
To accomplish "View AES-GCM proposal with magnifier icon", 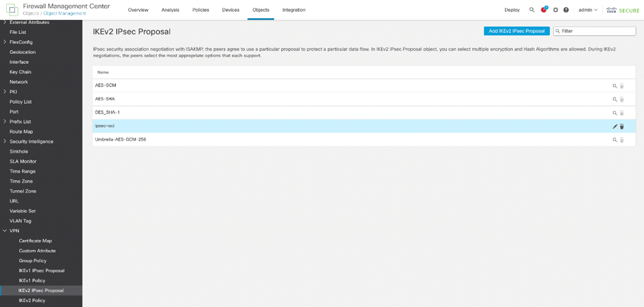I will pos(615,86).
